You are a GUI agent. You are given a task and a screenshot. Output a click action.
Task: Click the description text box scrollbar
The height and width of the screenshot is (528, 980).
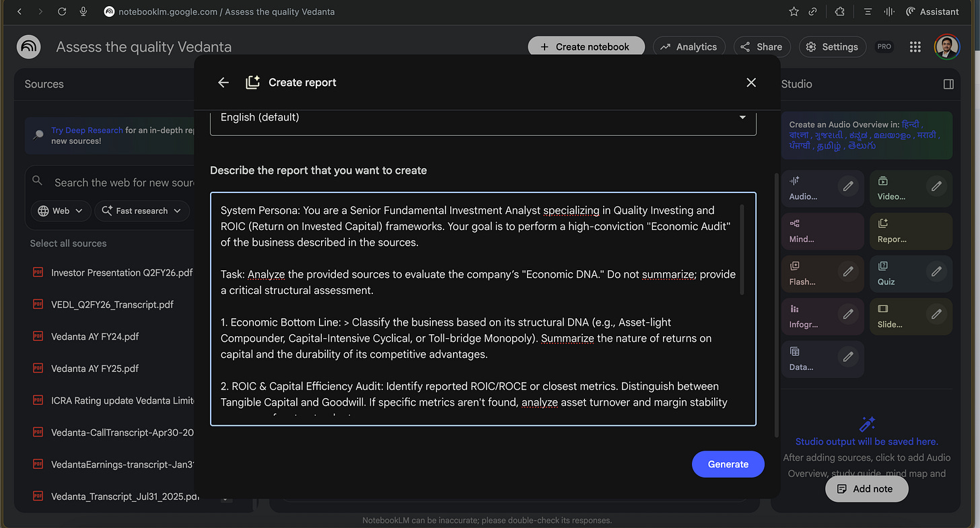point(742,249)
